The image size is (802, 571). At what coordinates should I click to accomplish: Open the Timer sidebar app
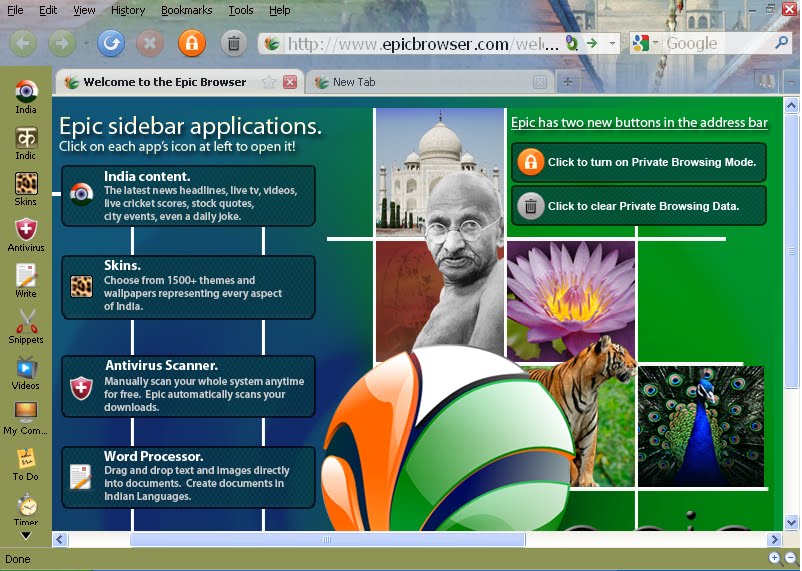[26, 510]
